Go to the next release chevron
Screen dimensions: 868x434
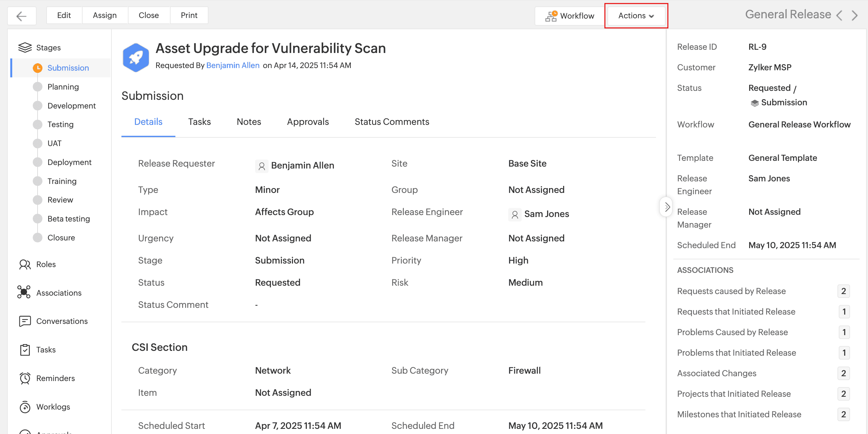(x=855, y=15)
